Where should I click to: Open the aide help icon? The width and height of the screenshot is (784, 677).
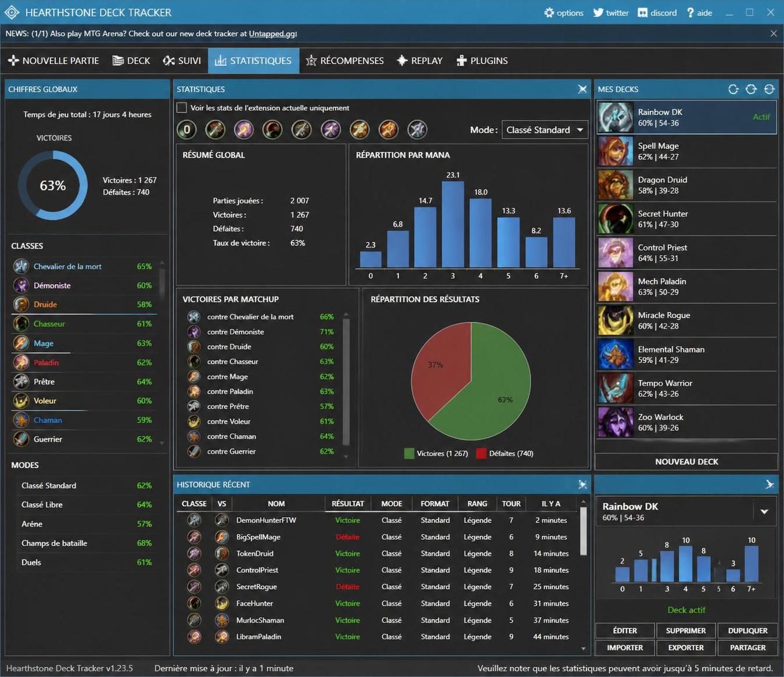click(x=690, y=13)
